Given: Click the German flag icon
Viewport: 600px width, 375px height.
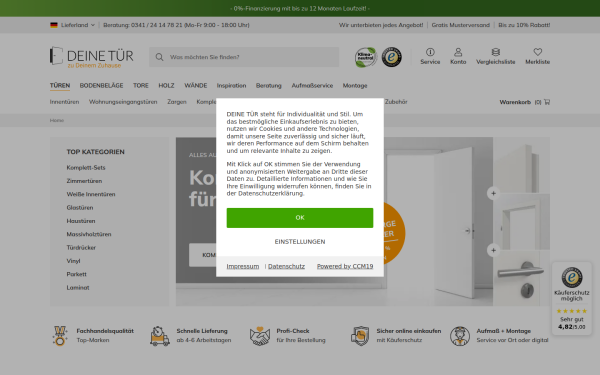Looking at the screenshot, I should tap(54, 25).
